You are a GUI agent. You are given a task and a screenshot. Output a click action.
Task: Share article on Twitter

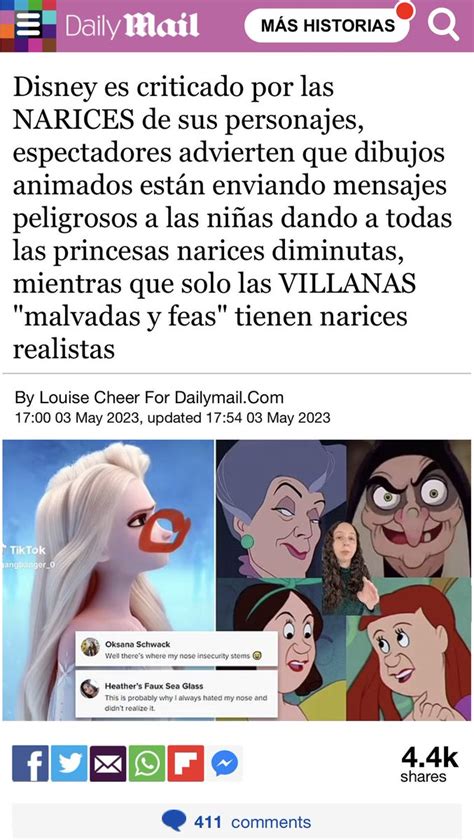(69, 763)
